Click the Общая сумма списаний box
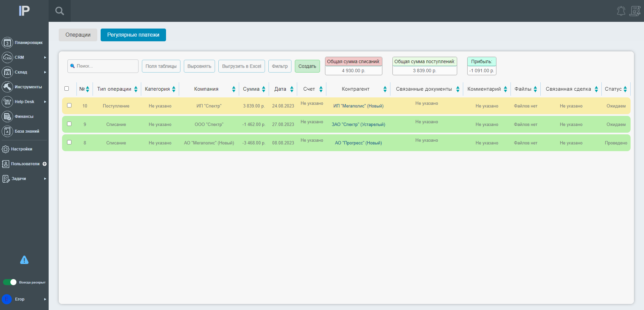 click(354, 66)
